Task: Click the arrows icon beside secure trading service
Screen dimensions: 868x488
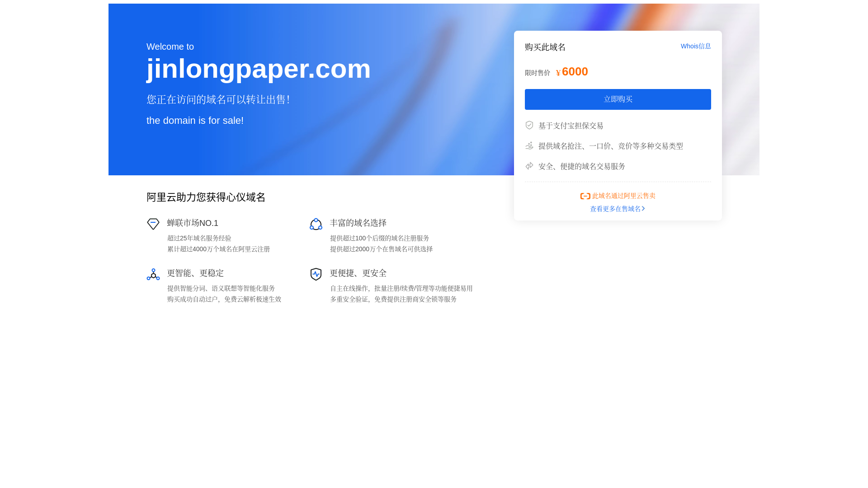Action: click(x=529, y=166)
